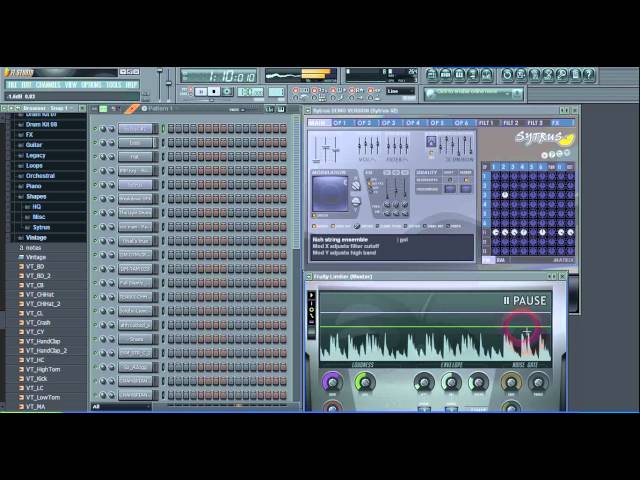640x480 pixels.
Task: Click the green saturation knob in Fruity Limiter
Action: (365, 382)
